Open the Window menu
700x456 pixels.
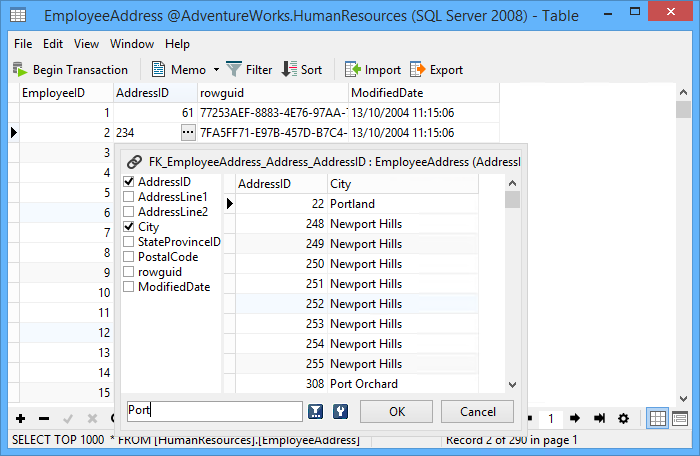pos(132,44)
